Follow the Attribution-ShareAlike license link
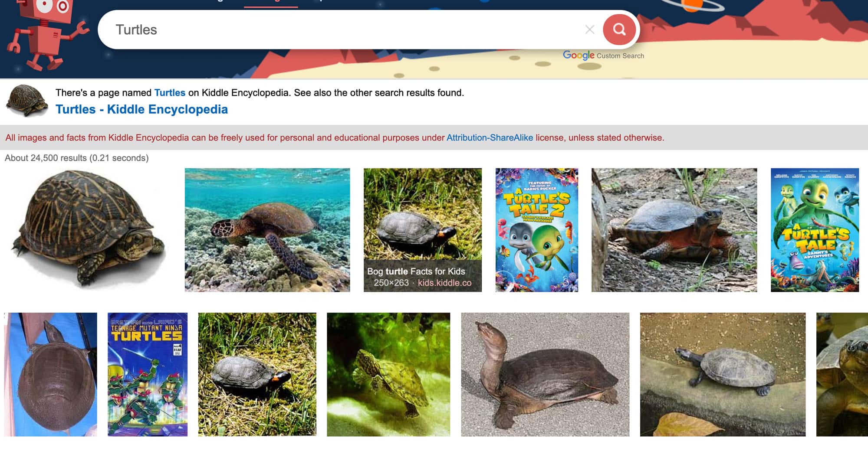This screenshot has height=454, width=868. click(x=490, y=138)
